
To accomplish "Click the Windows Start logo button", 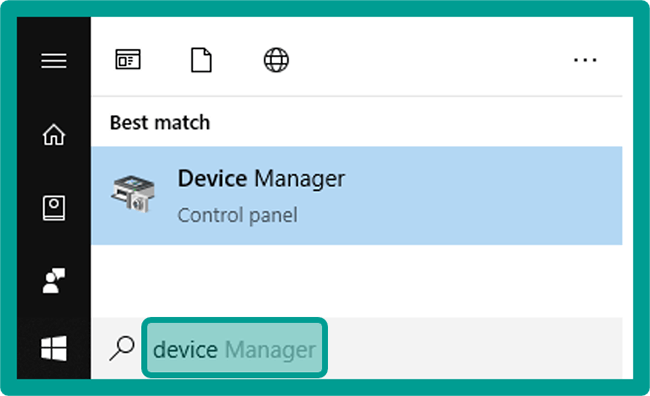I will tap(54, 348).
